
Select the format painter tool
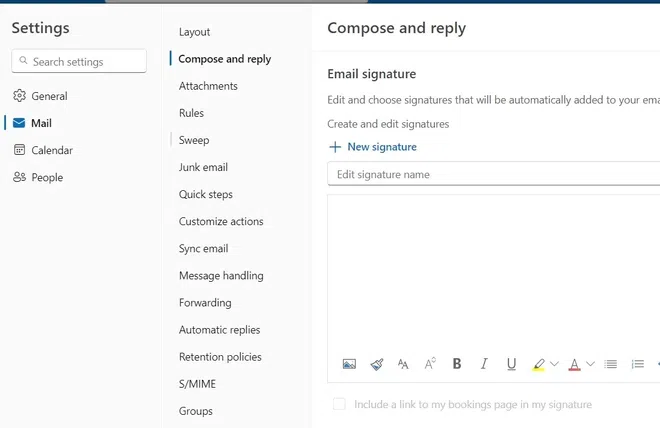[376, 364]
